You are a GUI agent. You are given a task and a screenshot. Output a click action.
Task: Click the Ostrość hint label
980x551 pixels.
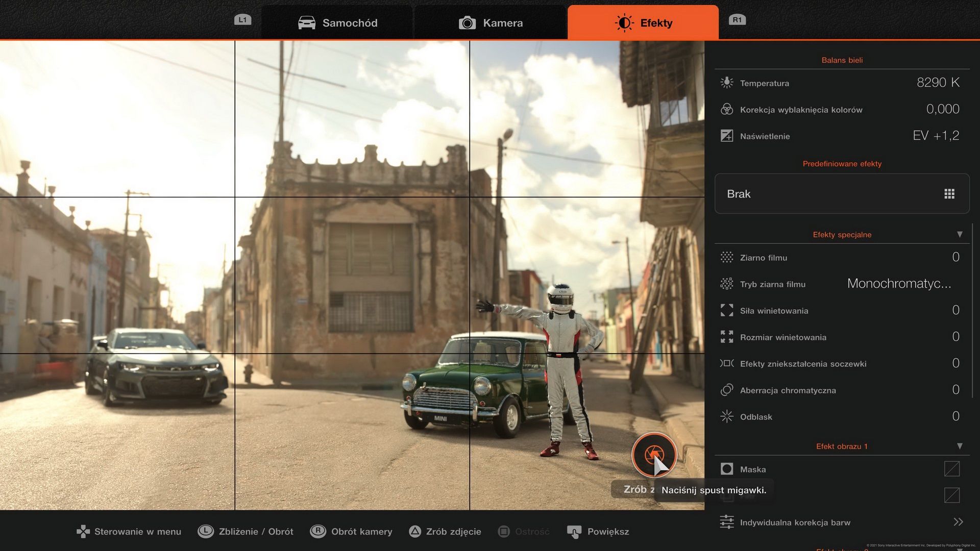click(x=532, y=532)
